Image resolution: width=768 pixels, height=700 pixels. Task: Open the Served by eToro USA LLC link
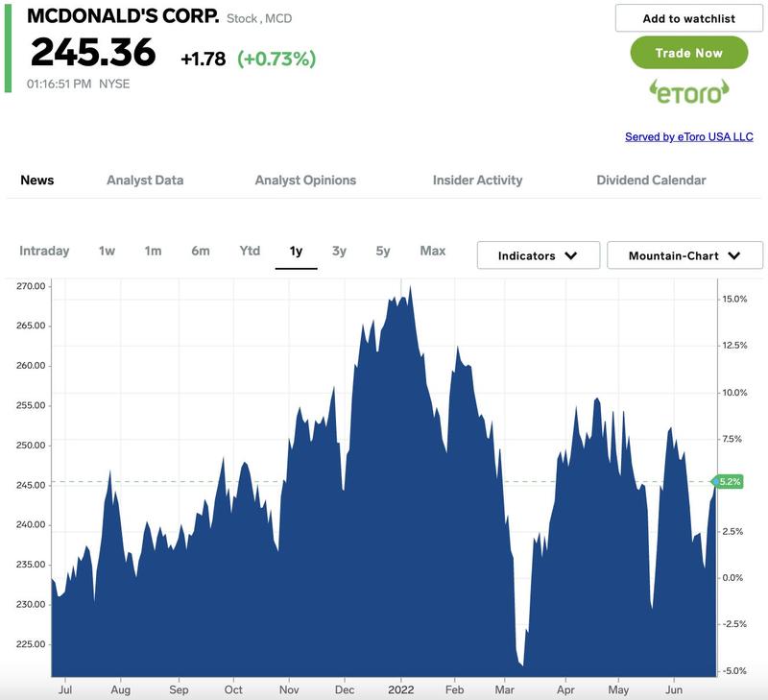pyautogui.click(x=688, y=136)
